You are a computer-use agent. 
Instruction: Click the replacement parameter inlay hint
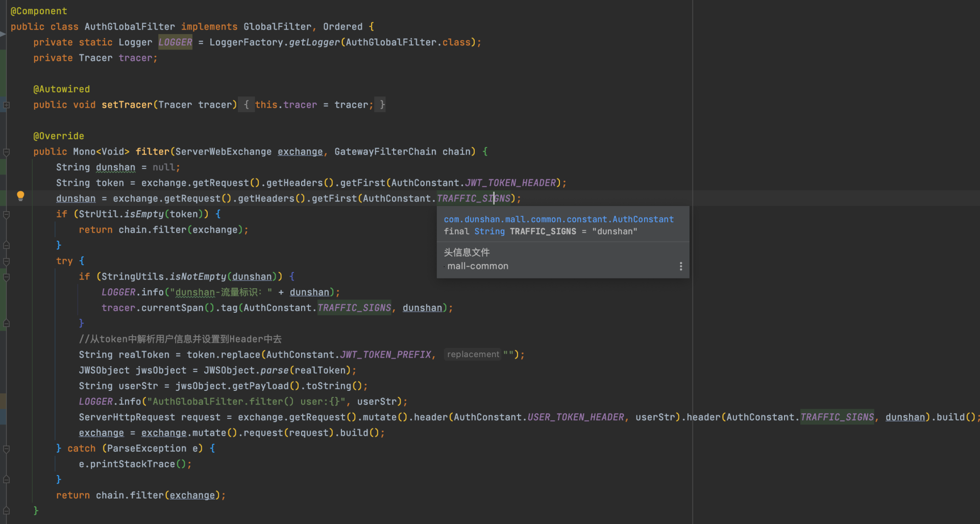(x=473, y=355)
